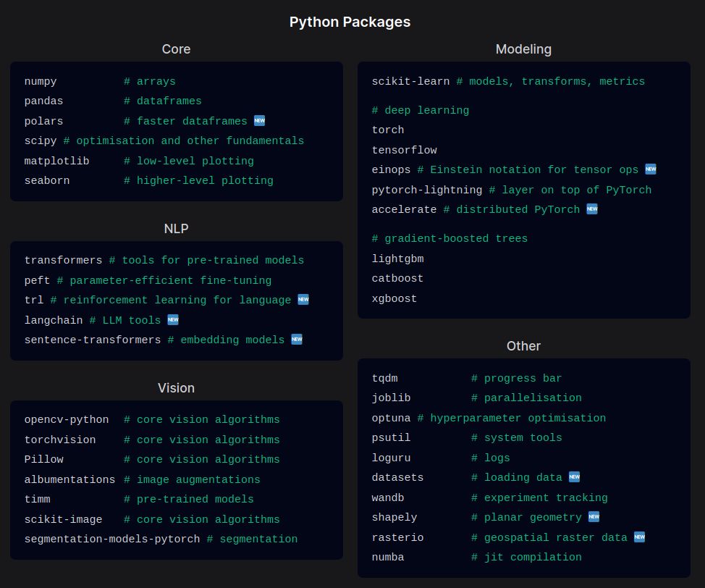
Task: Click the numba package name
Action: [x=388, y=558]
